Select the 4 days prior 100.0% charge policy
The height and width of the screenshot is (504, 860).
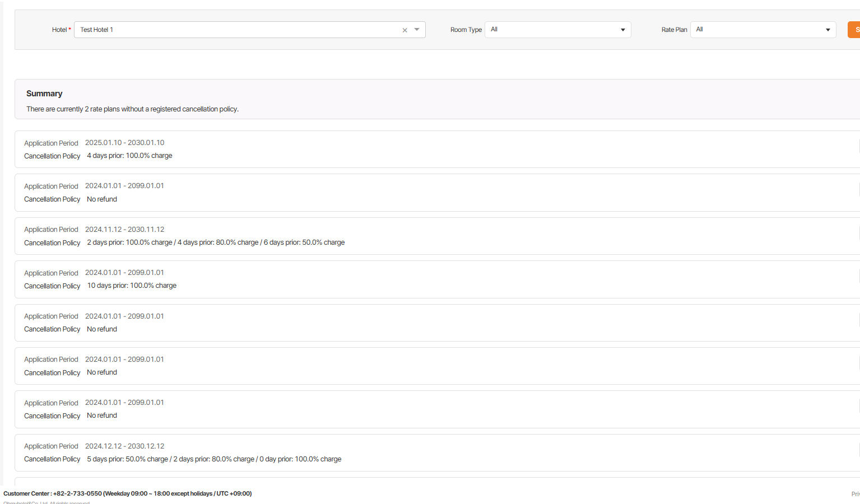pos(129,156)
